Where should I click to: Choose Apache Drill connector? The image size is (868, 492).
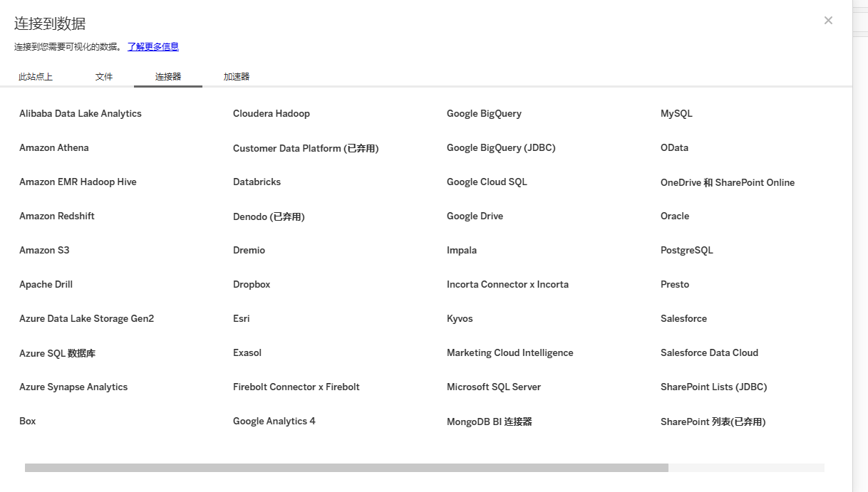(46, 284)
